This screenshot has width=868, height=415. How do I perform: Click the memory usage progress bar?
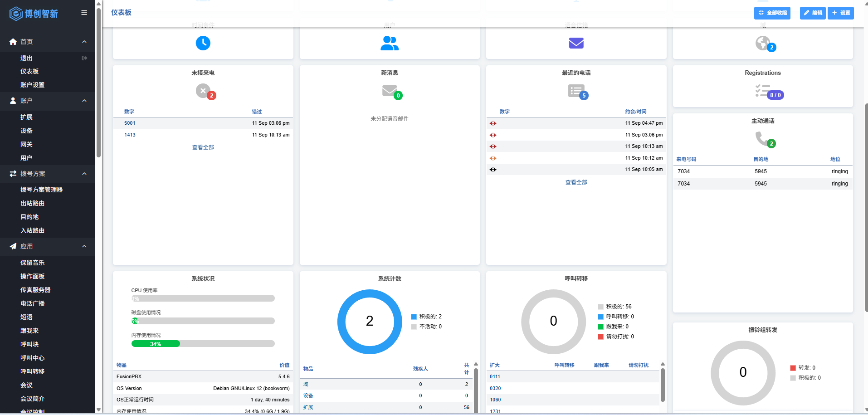pyautogui.click(x=203, y=344)
